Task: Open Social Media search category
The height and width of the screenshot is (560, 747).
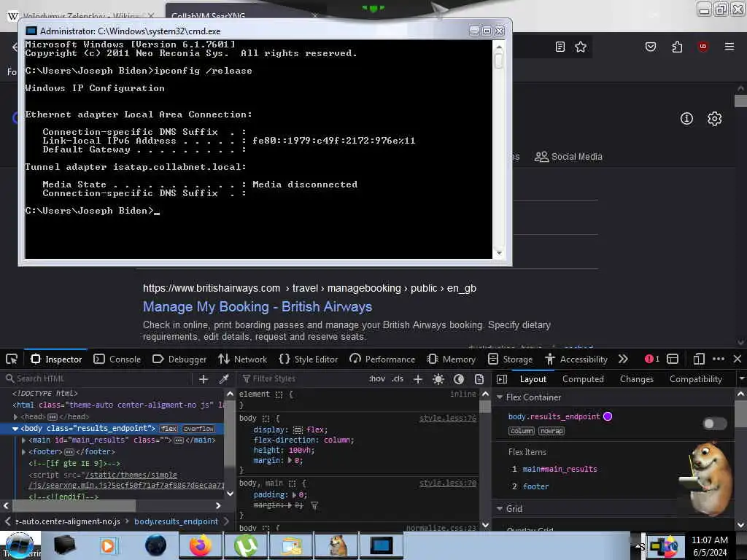Action: tap(568, 157)
